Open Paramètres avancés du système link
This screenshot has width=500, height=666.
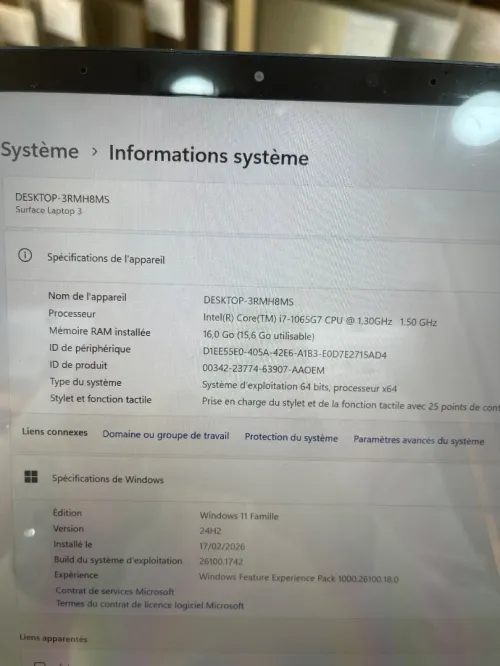418,440
